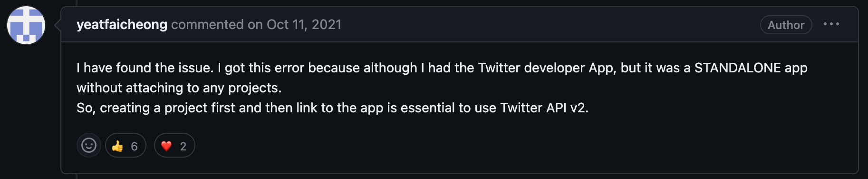The width and height of the screenshot is (868, 179).
Task: Open the yeatfaicheong username profile link
Action: click(122, 24)
